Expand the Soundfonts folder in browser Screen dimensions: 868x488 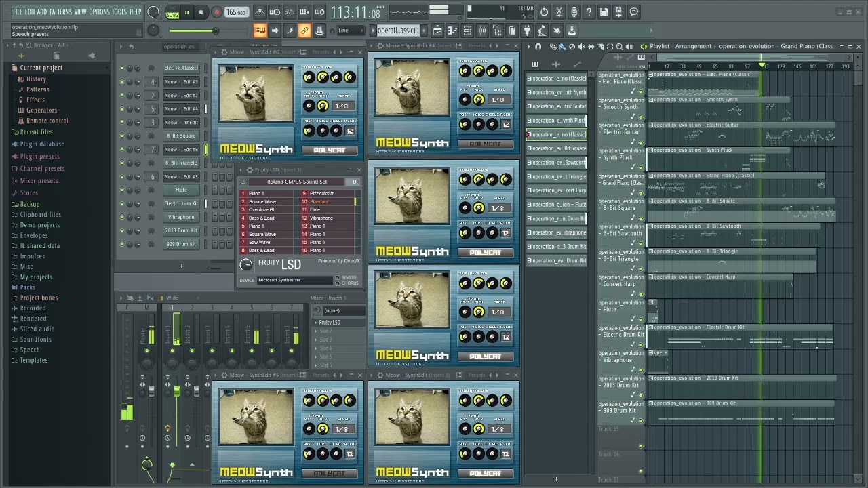pyautogui.click(x=35, y=340)
